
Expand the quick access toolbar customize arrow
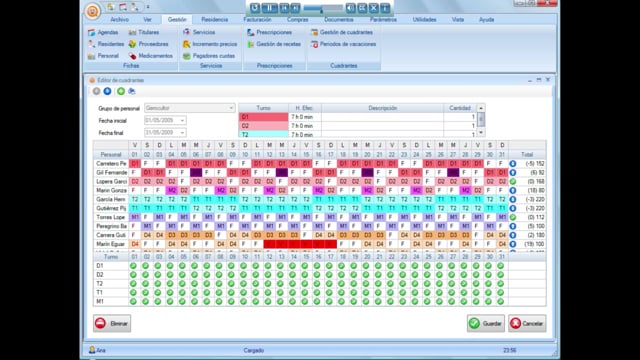pos(148,7)
